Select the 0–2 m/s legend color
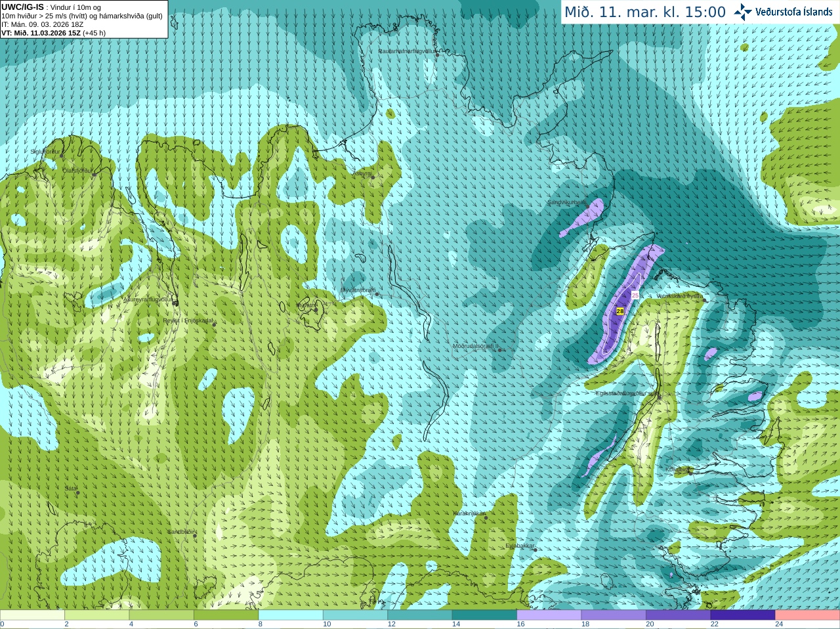The image size is (840, 629). tap(32, 615)
